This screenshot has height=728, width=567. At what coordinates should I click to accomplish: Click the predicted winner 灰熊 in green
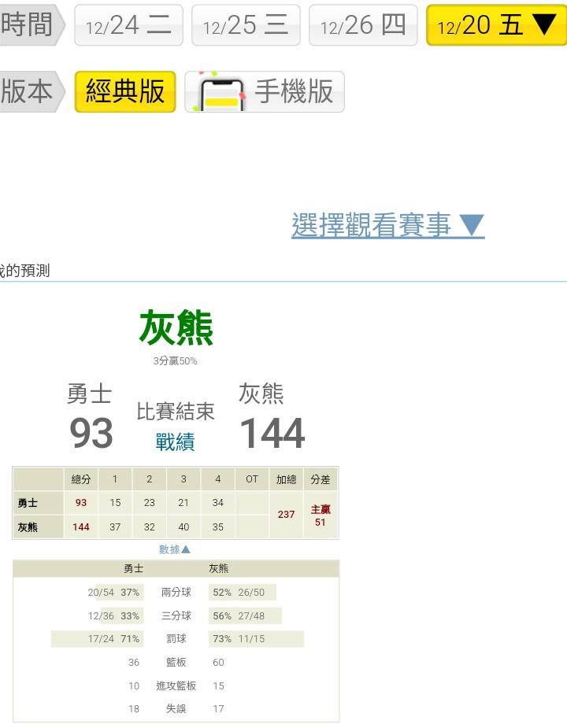coord(176,327)
